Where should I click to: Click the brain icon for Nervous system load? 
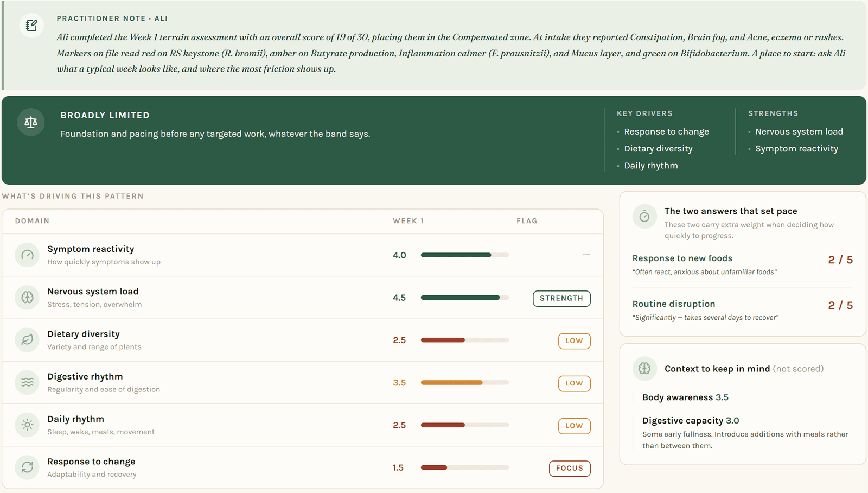[x=27, y=298]
